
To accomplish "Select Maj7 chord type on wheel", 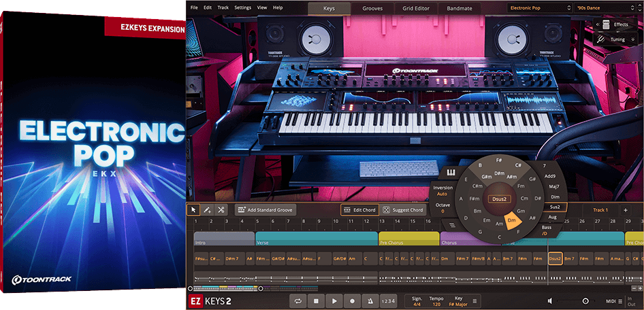I will (x=554, y=187).
